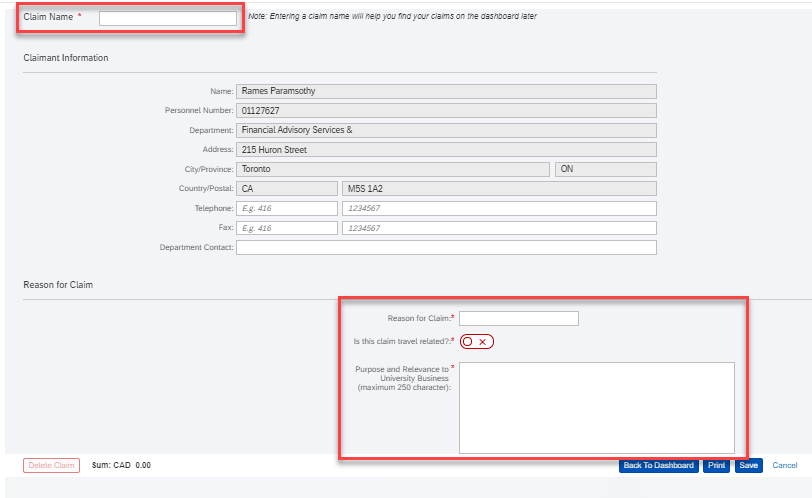The image size is (812, 498).
Task: Go Back To Dashboard
Action: point(658,465)
